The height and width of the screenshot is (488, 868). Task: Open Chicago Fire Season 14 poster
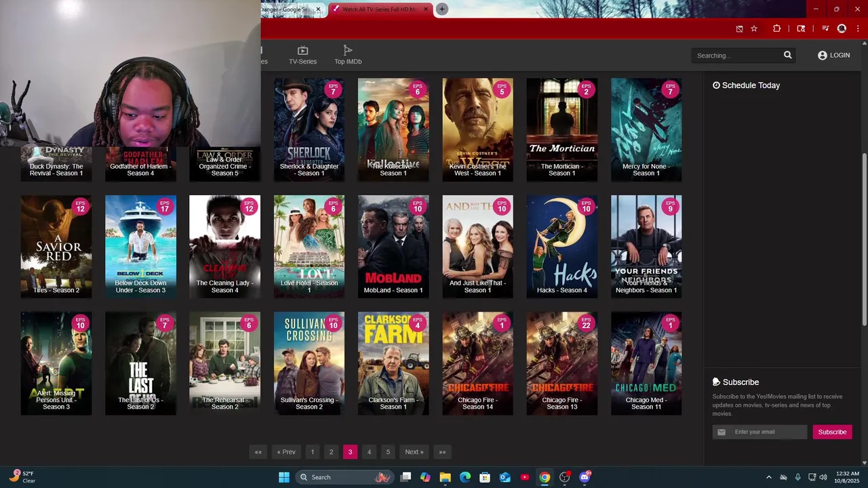pyautogui.click(x=477, y=363)
